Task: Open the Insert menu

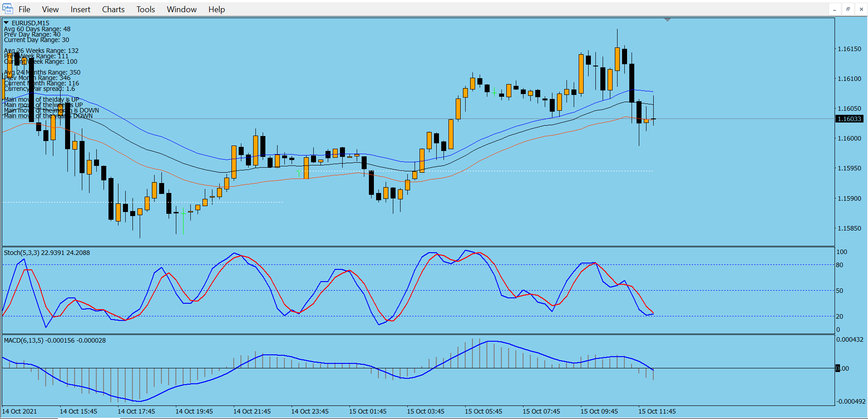Action: (80, 9)
